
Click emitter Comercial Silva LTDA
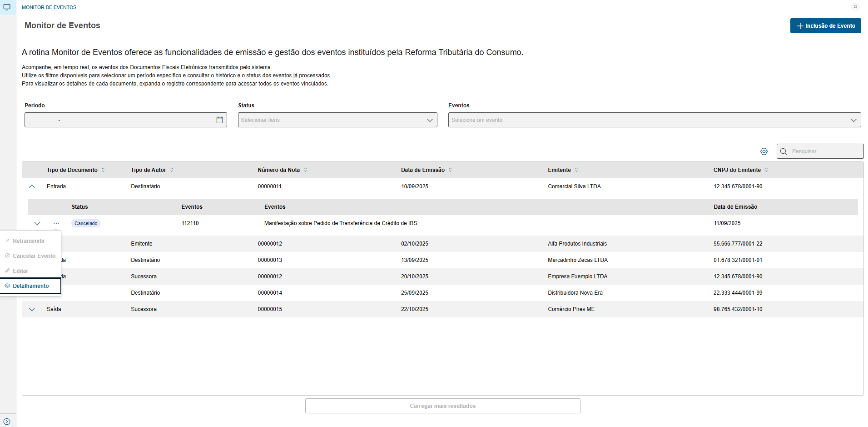575,186
